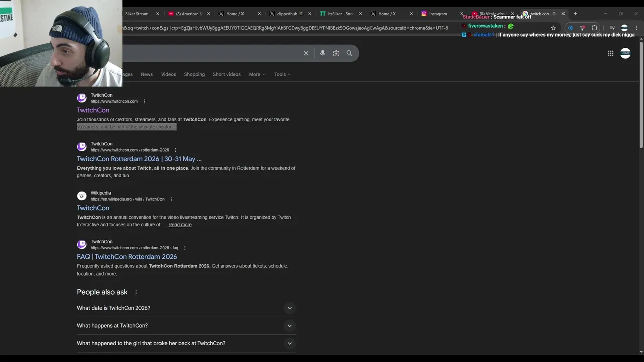This screenshot has width=644, height=362.
Task: Clear the search box with the X icon
Action: click(x=306, y=53)
